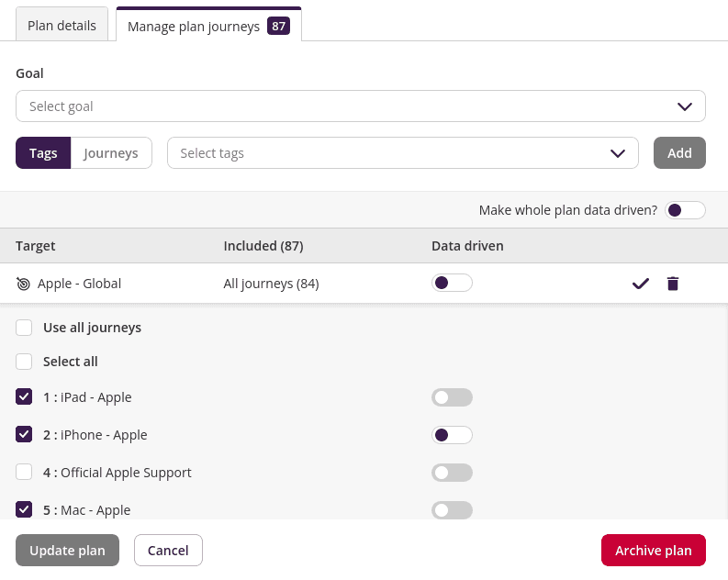
Task: Click the Update plan button
Action: coord(67,551)
